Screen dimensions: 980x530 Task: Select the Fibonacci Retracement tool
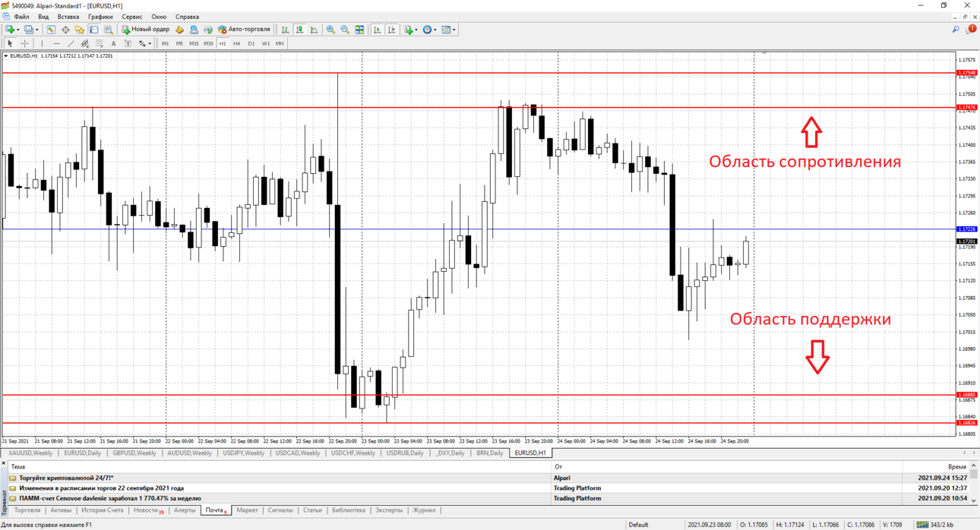pyautogui.click(x=99, y=43)
